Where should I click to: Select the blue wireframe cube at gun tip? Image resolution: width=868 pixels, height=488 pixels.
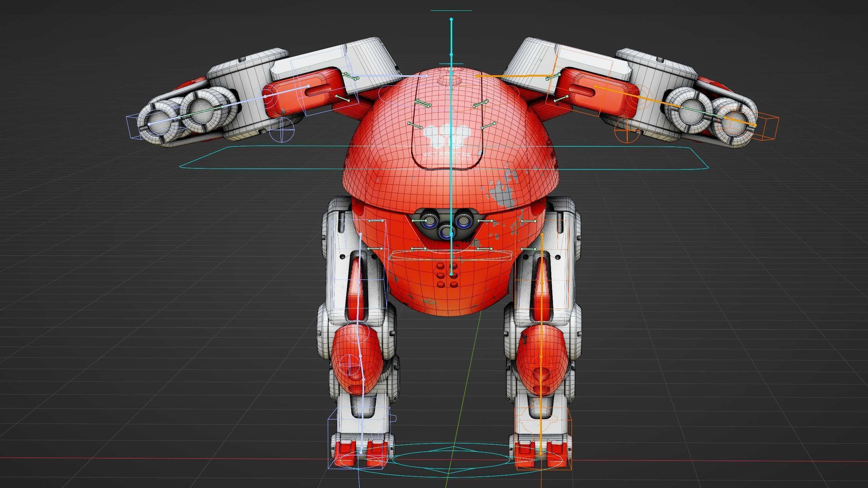[x=139, y=127]
